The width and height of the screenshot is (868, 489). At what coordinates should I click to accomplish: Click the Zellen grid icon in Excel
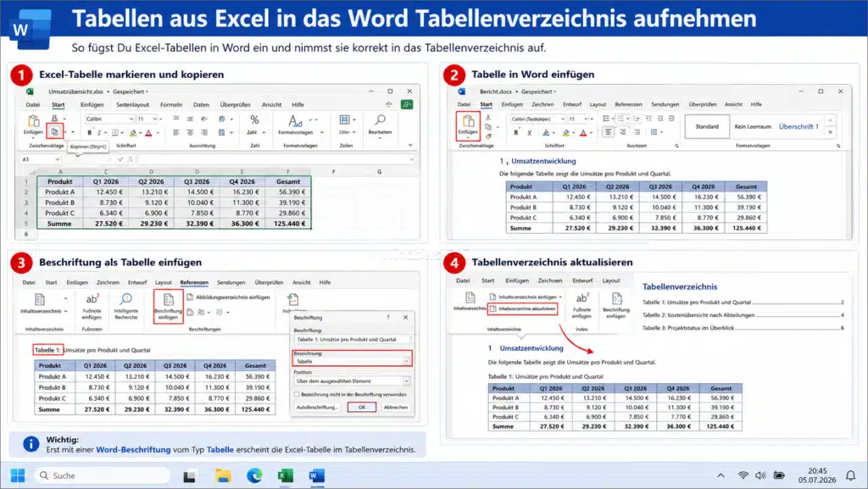coord(344,120)
